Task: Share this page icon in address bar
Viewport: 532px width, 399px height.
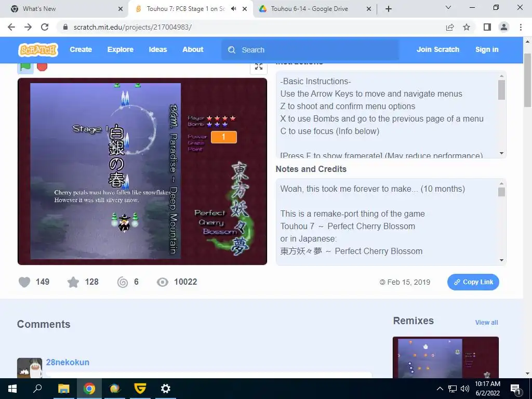Action: 450,27
